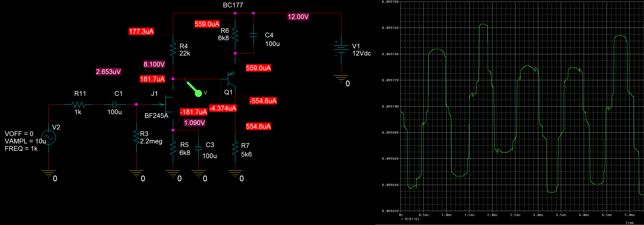Viewport: 644px width, 225px height.
Task: Select the R7 resistor symbol
Action: (x=235, y=149)
